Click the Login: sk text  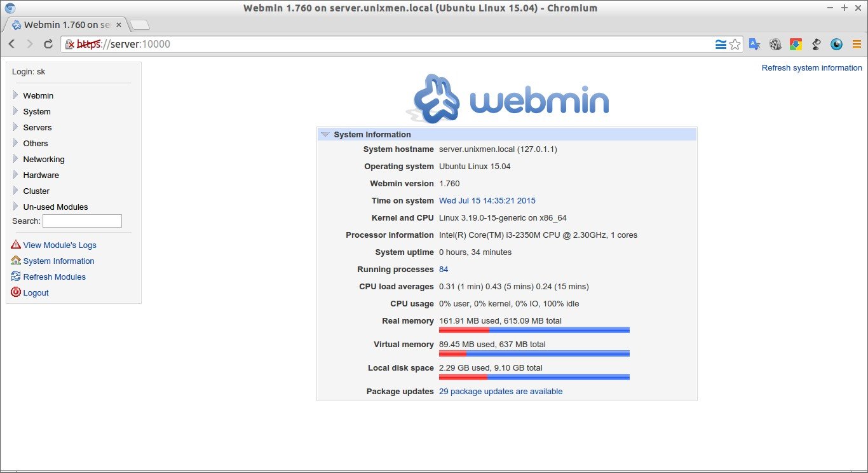tap(29, 71)
